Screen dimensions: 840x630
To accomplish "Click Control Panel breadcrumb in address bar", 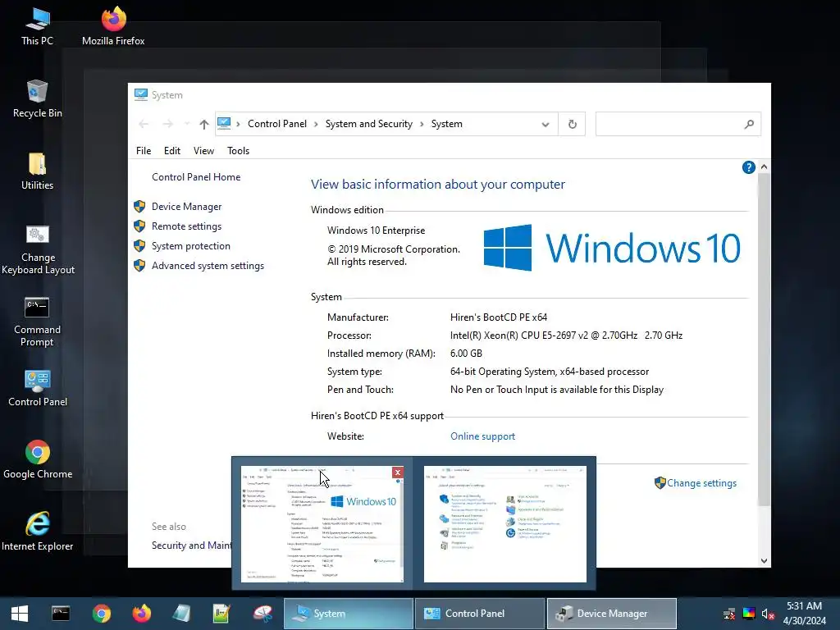I will pos(277,125).
